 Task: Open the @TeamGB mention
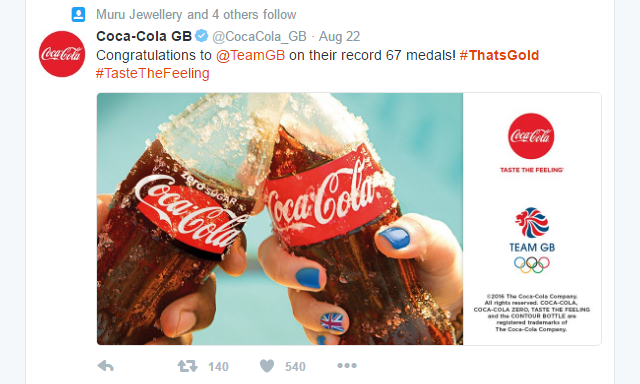click(250, 55)
